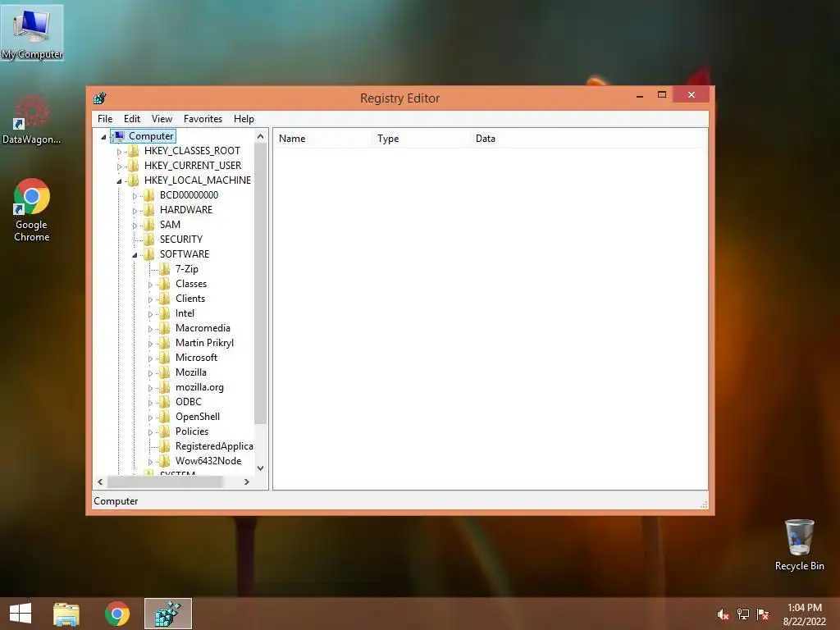Click the HKEY_CLASSES_ROOT folder icon

click(134, 151)
